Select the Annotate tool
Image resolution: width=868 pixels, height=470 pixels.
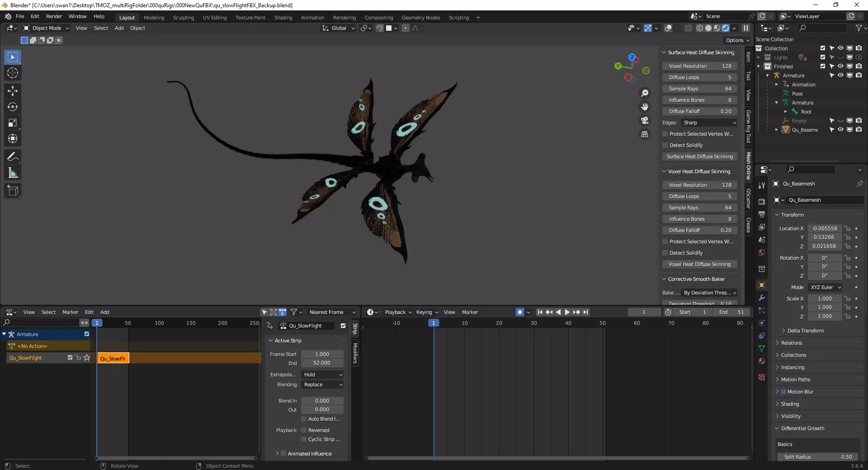click(13, 157)
